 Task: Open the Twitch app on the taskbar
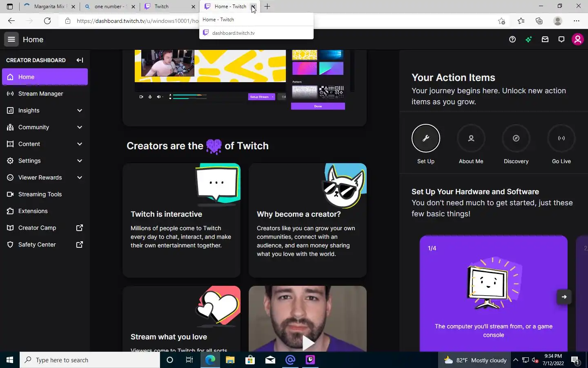tap(310, 360)
